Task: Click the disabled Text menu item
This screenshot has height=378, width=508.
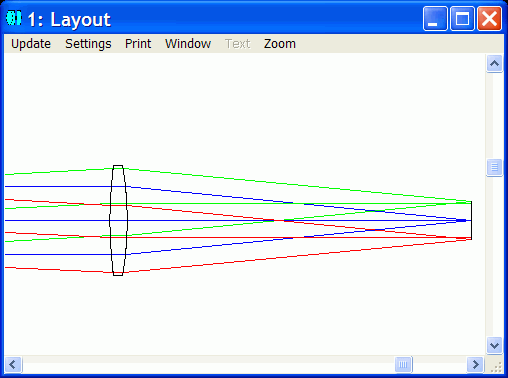Action: click(237, 44)
